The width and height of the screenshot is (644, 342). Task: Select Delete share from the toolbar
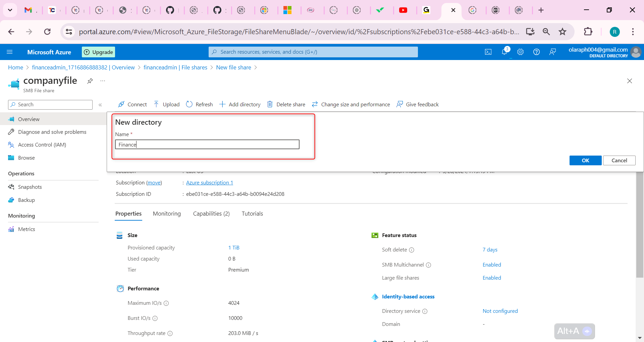coord(286,104)
